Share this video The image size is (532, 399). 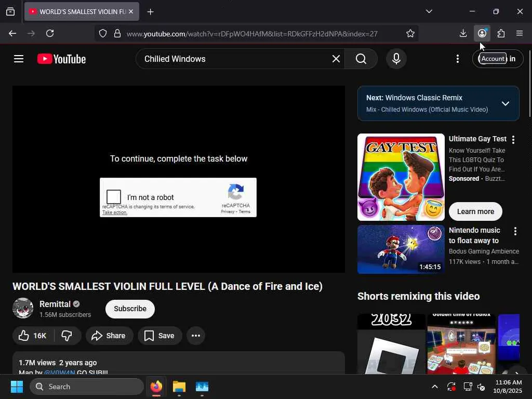click(109, 336)
